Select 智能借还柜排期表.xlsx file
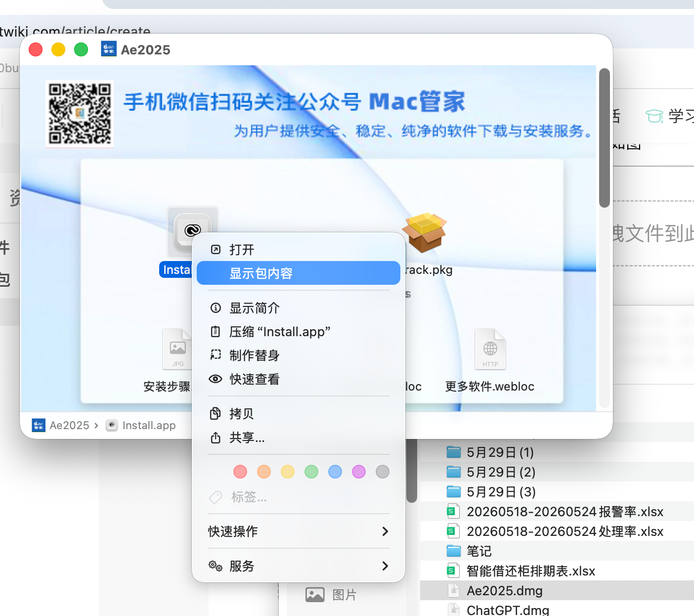This screenshot has width=694, height=616. pos(557,571)
